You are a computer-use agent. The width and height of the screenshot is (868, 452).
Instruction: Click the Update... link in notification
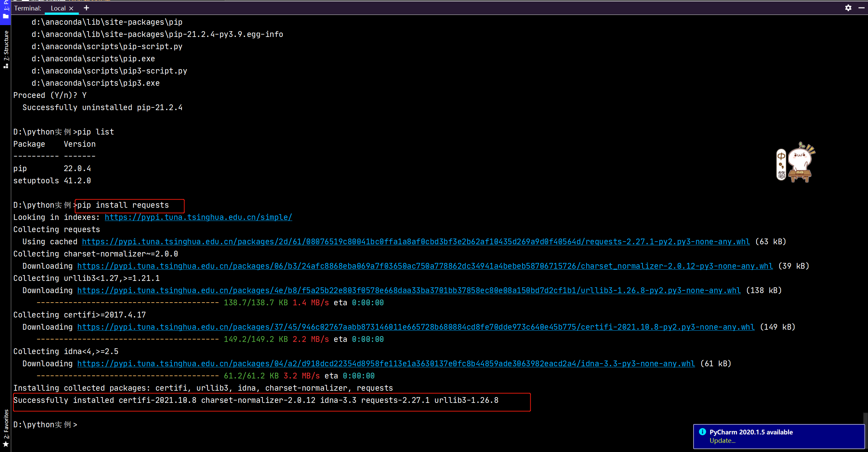click(x=722, y=440)
